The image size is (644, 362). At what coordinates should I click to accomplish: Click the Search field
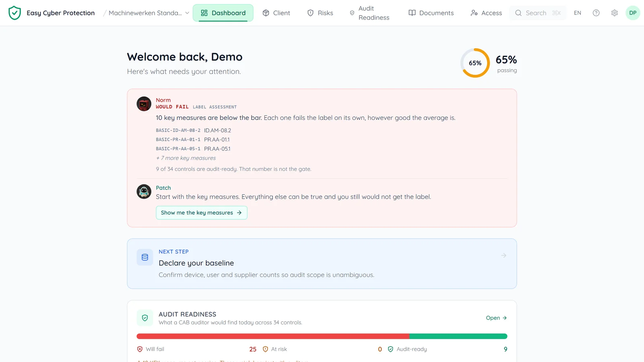coord(538,13)
